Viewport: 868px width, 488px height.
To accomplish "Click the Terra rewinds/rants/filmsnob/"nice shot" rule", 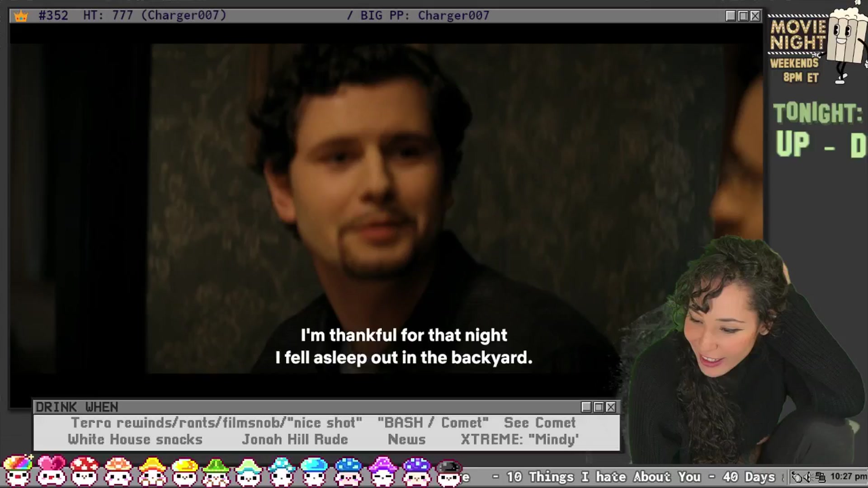I will [217, 423].
